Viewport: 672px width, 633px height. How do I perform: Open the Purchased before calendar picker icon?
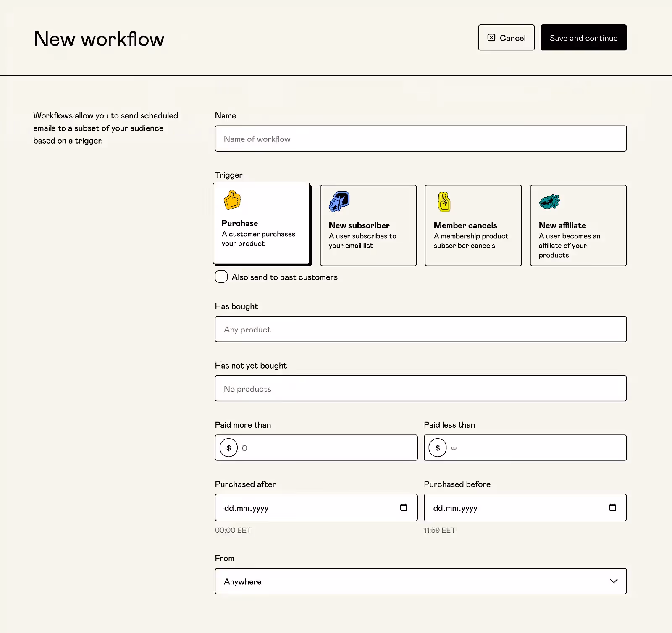(x=613, y=507)
